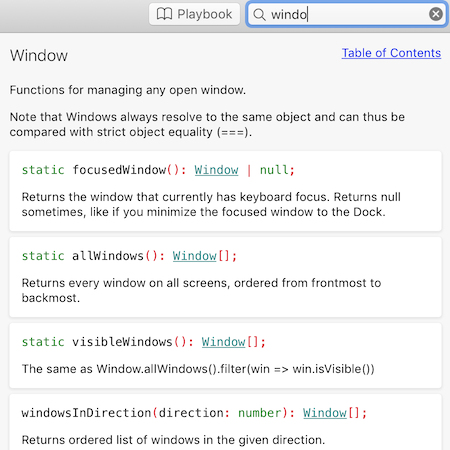
Task: Click the allWindows description text
Action: 201,290
